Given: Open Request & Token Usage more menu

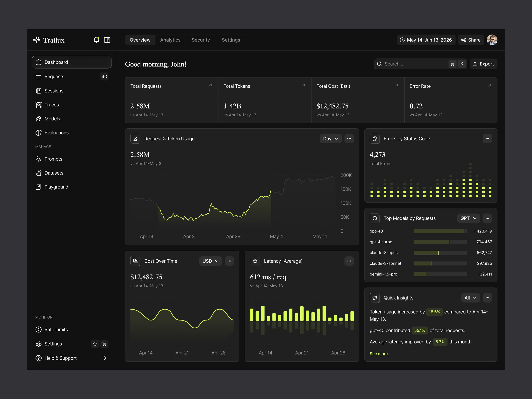Looking at the screenshot, I should coord(349,139).
